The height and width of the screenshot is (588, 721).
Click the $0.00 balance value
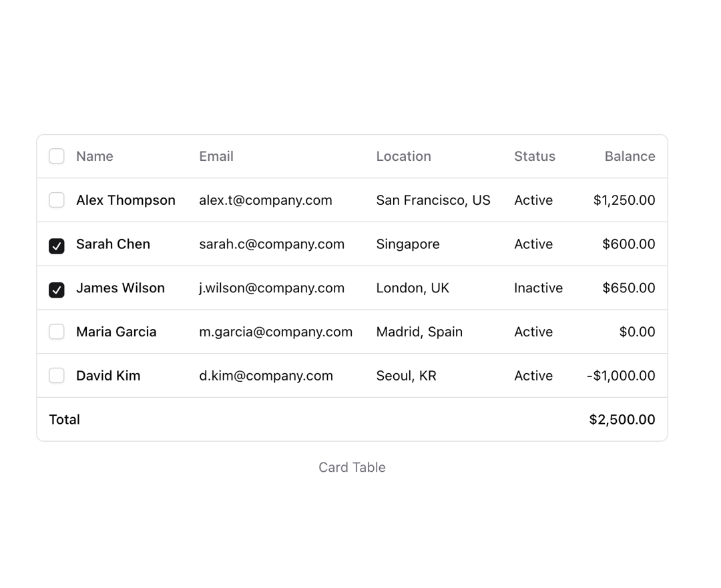tap(638, 332)
